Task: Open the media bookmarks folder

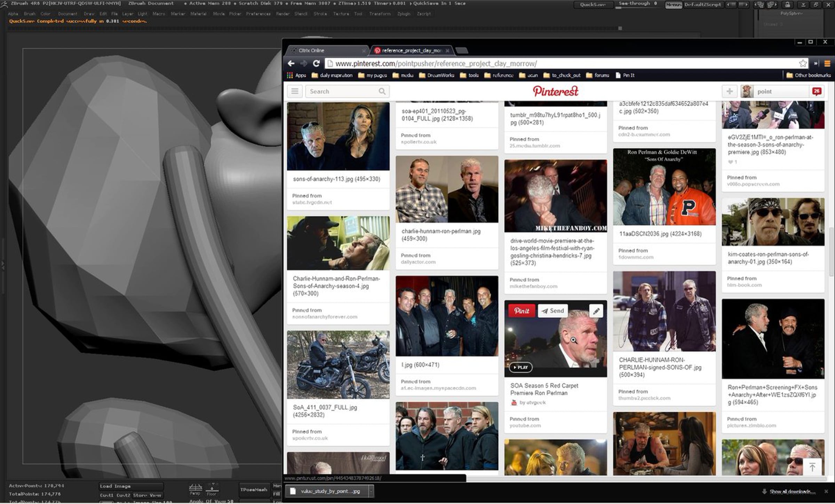Action: coord(403,75)
